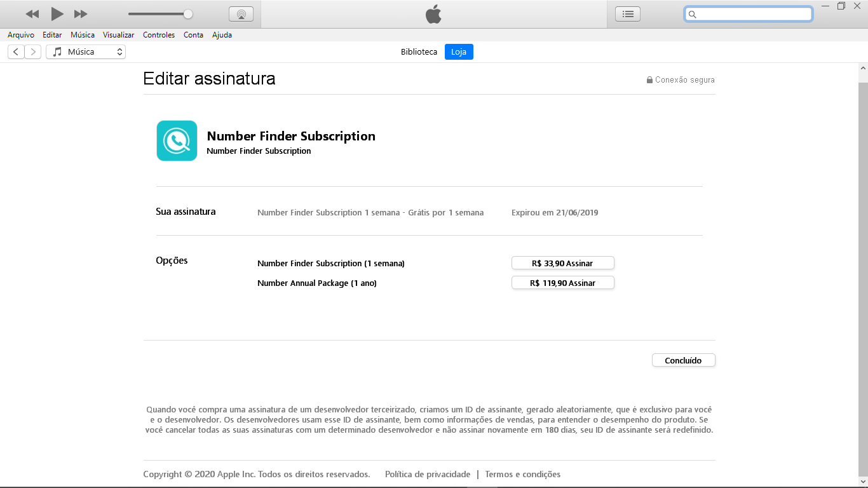Restore down the iTunes window
The width and height of the screenshot is (868, 488).
click(841, 6)
